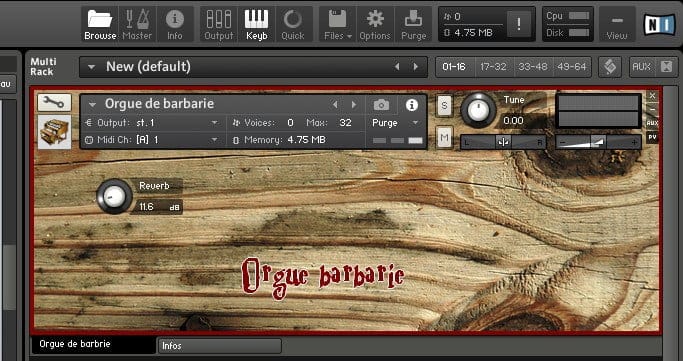Open the Output mixer section
683x361 pixels.
pos(219,24)
